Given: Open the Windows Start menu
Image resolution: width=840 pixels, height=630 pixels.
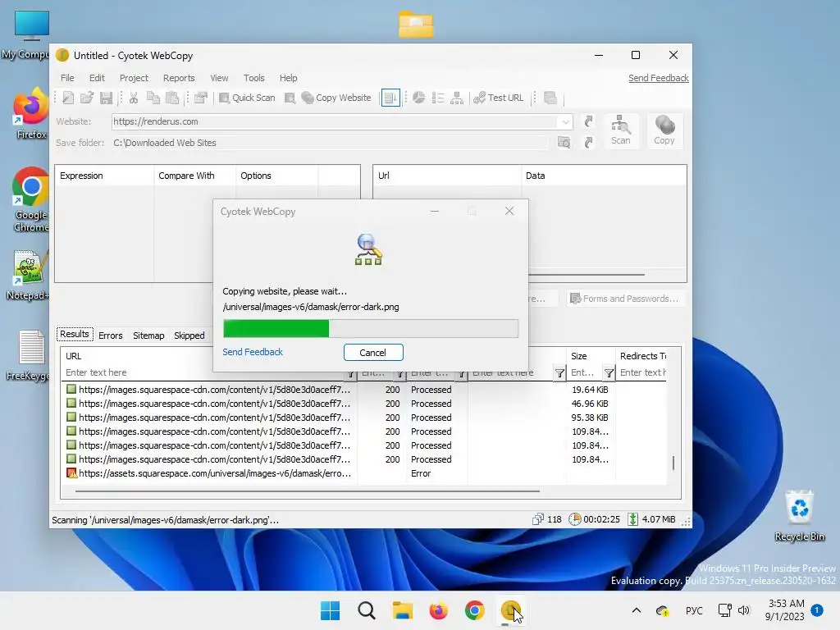Looking at the screenshot, I should click(330, 610).
